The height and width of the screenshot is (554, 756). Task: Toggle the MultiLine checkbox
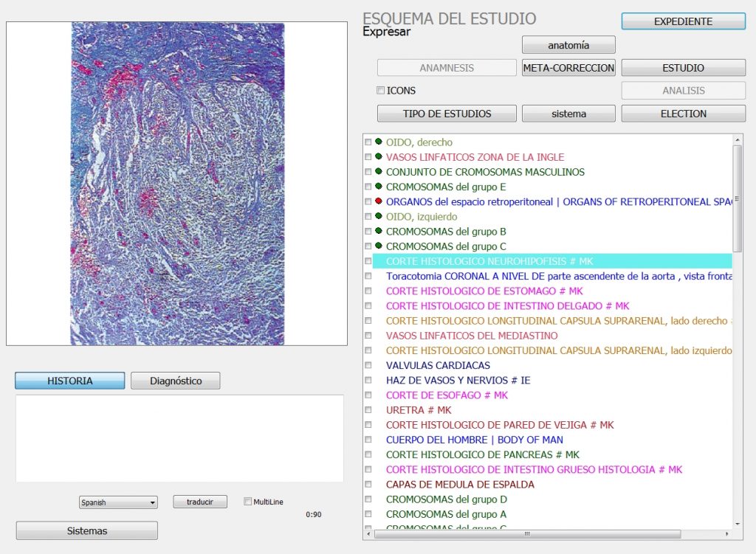coord(247,502)
